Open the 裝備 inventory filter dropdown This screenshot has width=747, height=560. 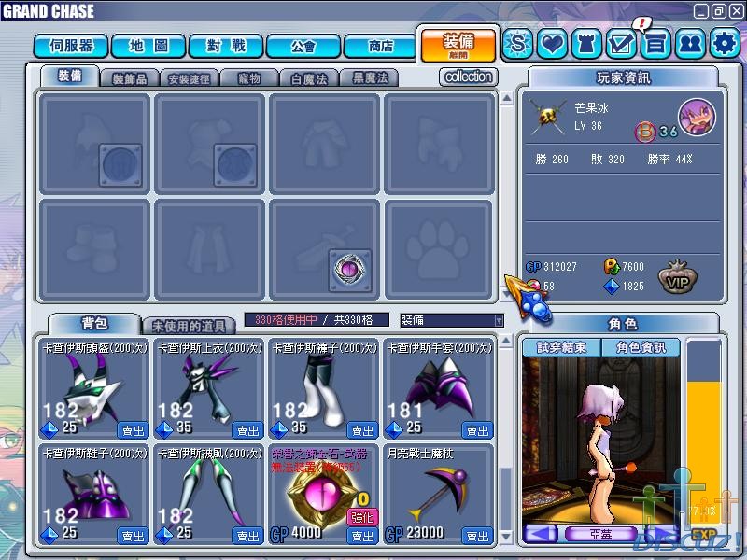[x=451, y=320]
